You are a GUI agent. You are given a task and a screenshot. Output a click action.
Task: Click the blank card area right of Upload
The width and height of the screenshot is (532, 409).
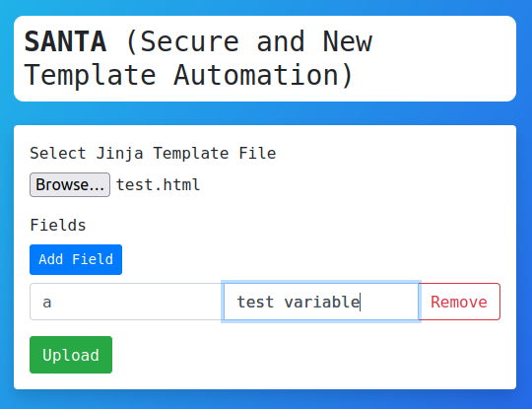(305, 355)
